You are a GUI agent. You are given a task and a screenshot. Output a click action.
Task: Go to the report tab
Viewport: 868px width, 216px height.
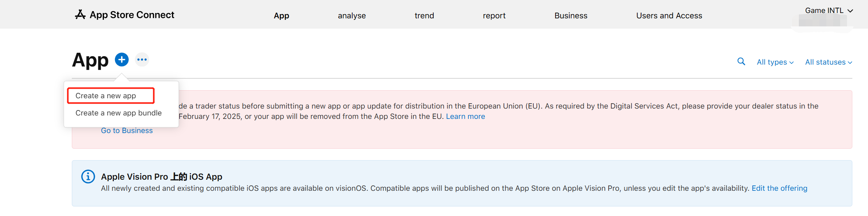(494, 16)
